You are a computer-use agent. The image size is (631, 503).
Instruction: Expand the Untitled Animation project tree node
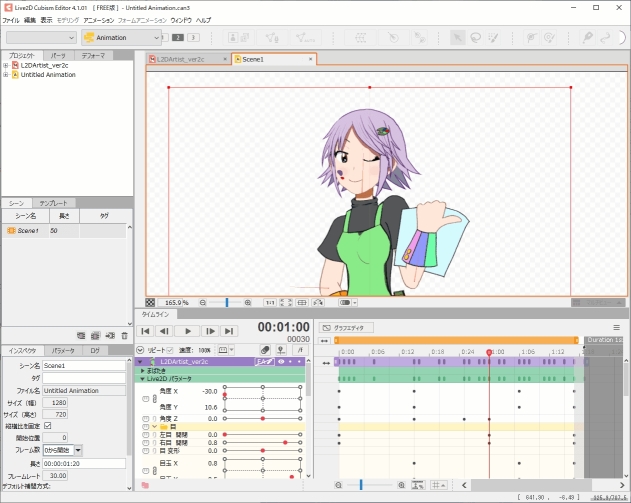point(6,74)
